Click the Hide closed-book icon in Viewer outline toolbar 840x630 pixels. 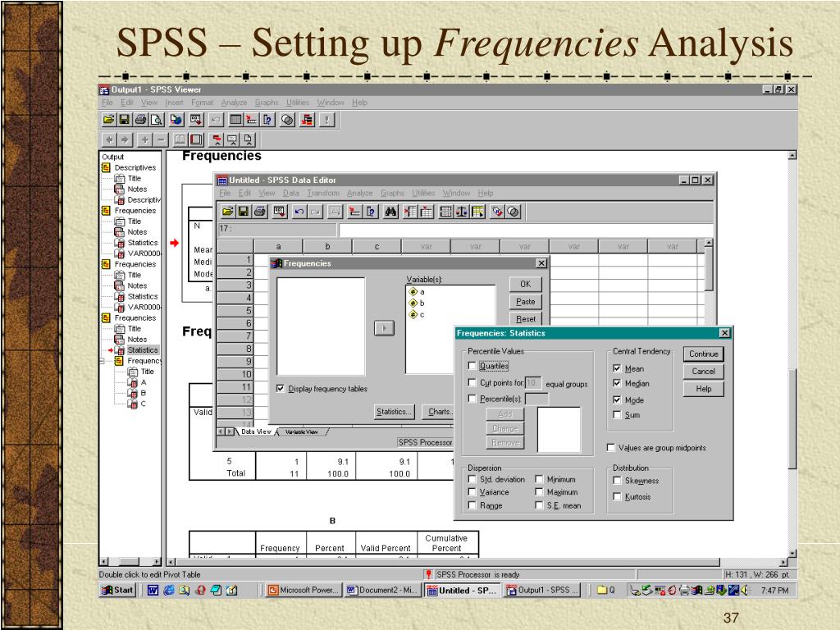(x=196, y=139)
